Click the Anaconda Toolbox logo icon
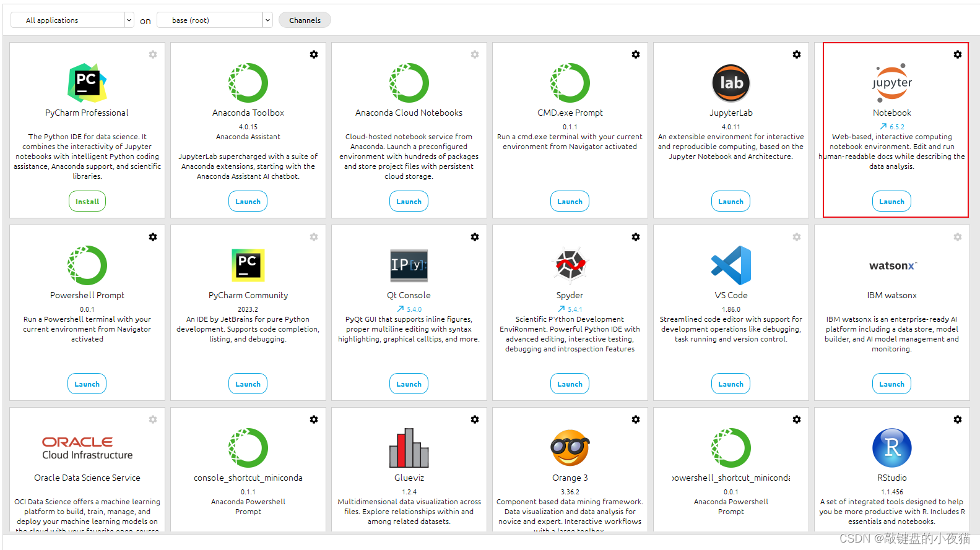The width and height of the screenshot is (980, 550). [248, 83]
